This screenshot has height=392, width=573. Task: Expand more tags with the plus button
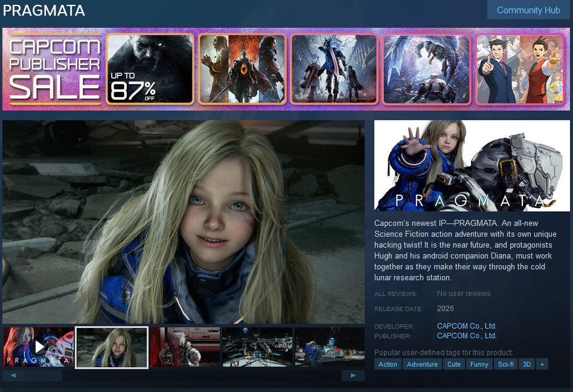point(542,364)
